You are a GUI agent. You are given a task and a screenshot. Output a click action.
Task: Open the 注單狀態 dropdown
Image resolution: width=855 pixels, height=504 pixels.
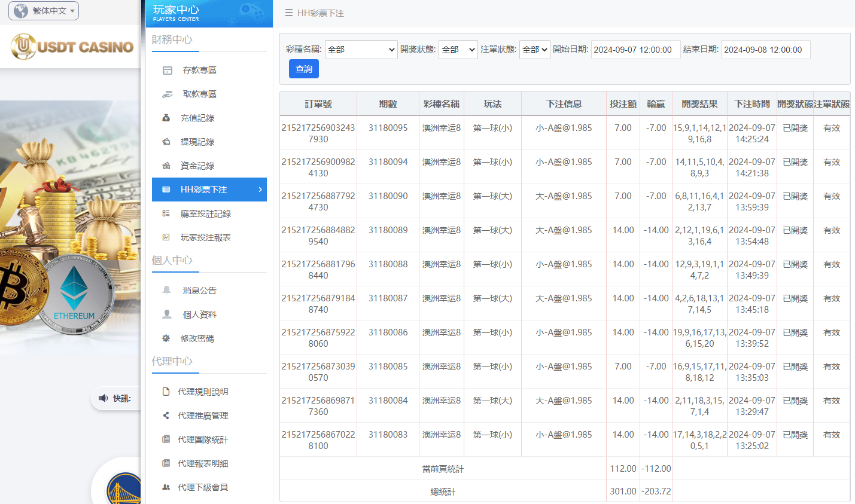534,50
